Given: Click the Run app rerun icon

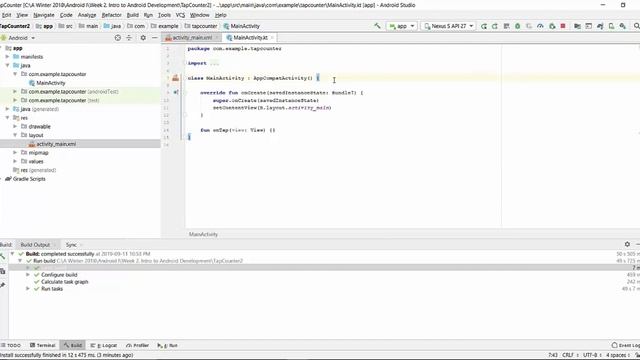Looking at the screenshot, I should pyautogui.click(x=484, y=26).
